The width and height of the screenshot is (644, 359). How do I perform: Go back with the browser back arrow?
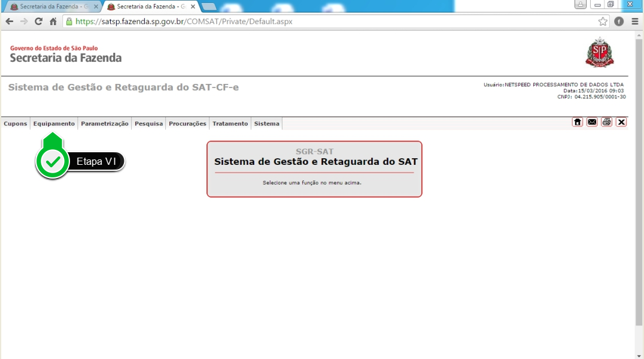pos(10,22)
